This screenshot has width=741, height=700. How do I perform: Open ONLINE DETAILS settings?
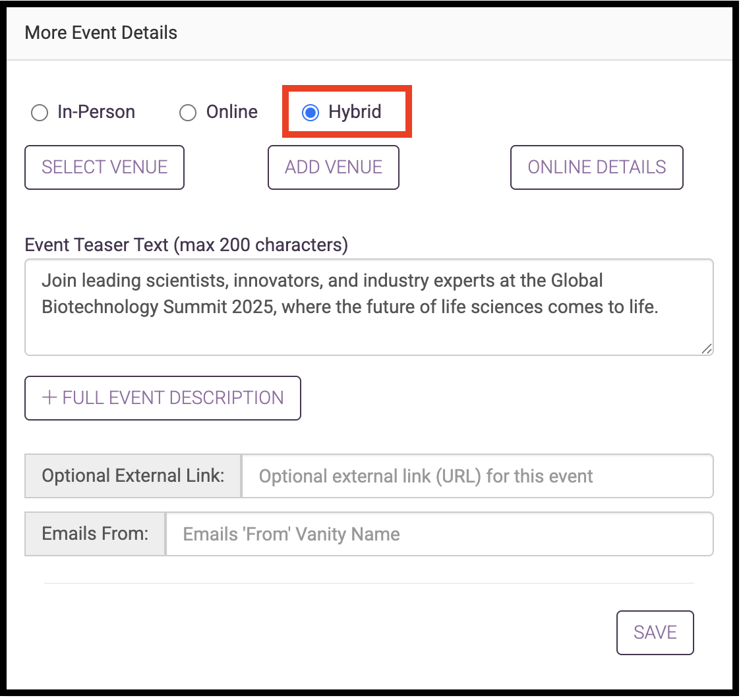point(597,167)
